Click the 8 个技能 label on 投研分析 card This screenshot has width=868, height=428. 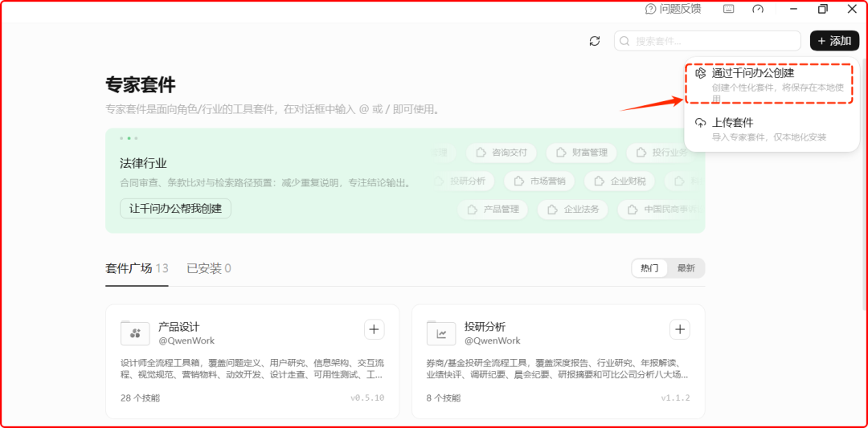[x=444, y=398]
